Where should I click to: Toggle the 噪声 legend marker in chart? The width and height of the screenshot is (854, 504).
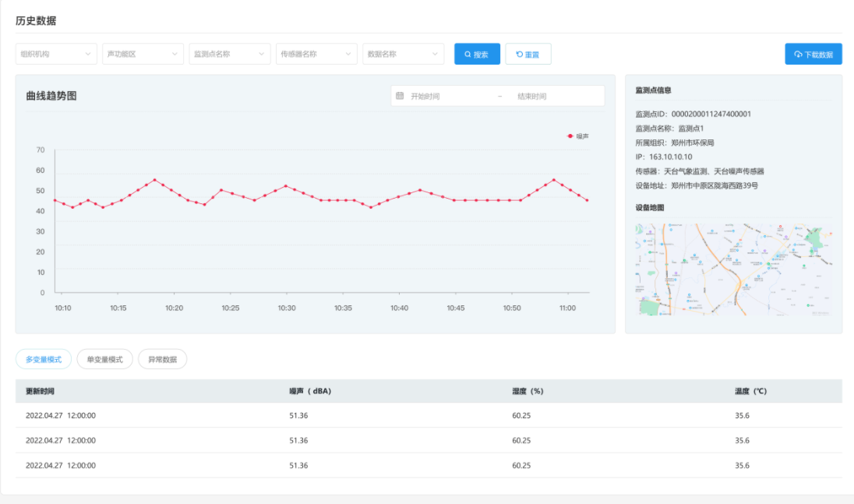tap(570, 136)
